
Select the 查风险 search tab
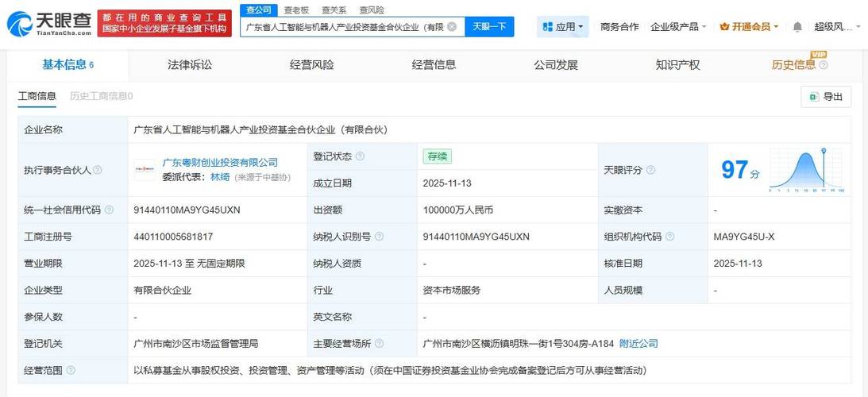pos(372,10)
